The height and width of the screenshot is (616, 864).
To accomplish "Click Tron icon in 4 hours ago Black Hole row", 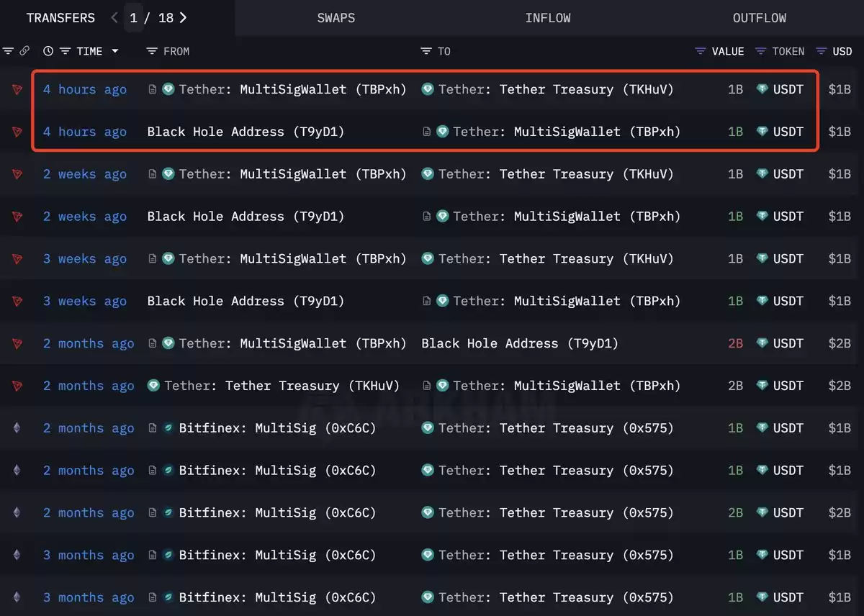I will pyautogui.click(x=17, y=132).
